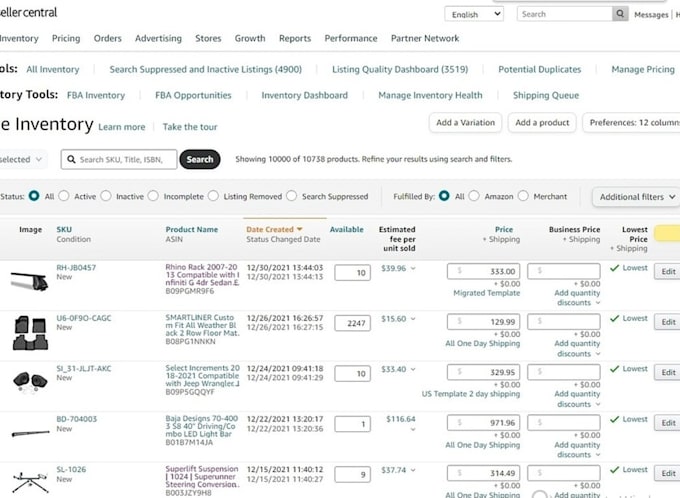Open the Advertising menu
680x498 pixels.
pyautogui.click(x=158, y=38)
